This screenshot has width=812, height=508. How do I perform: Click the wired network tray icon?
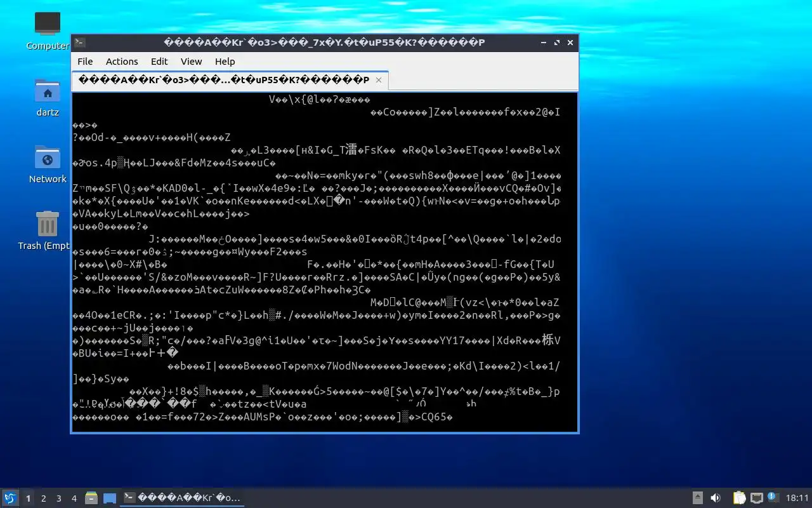pyautogui.click(x=756, y=498)
